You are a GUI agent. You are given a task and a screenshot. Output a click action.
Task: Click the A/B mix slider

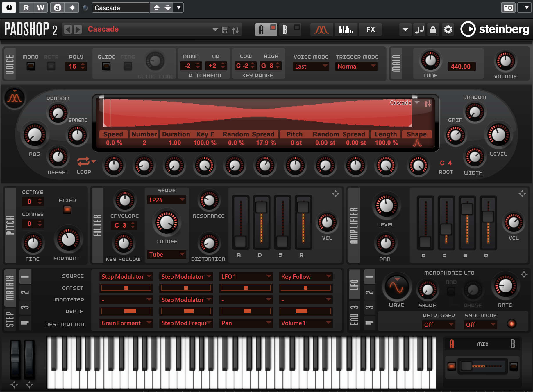pos(483,366)
